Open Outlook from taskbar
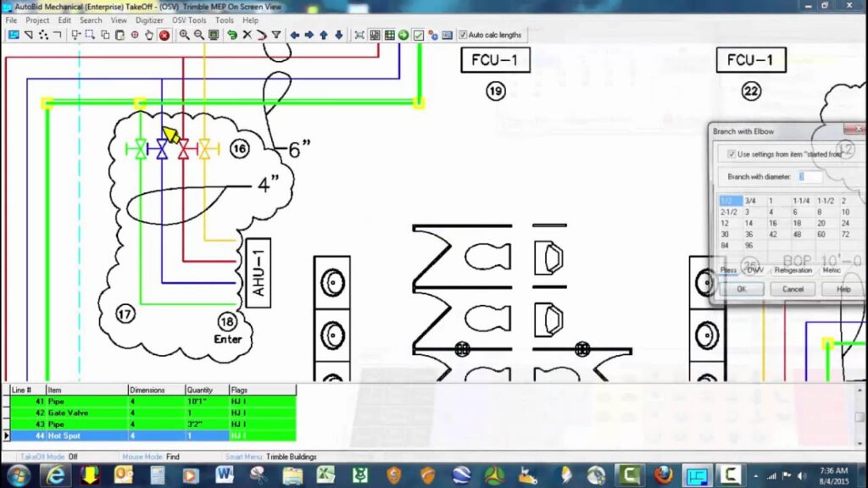This screenshot has width=868, height=488. tap(123, 475)
